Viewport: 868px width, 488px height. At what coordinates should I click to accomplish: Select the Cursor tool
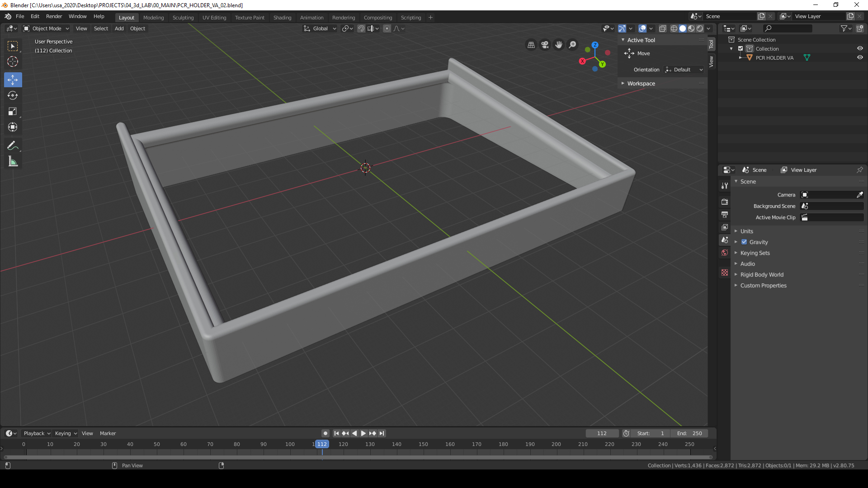point(13,62)
